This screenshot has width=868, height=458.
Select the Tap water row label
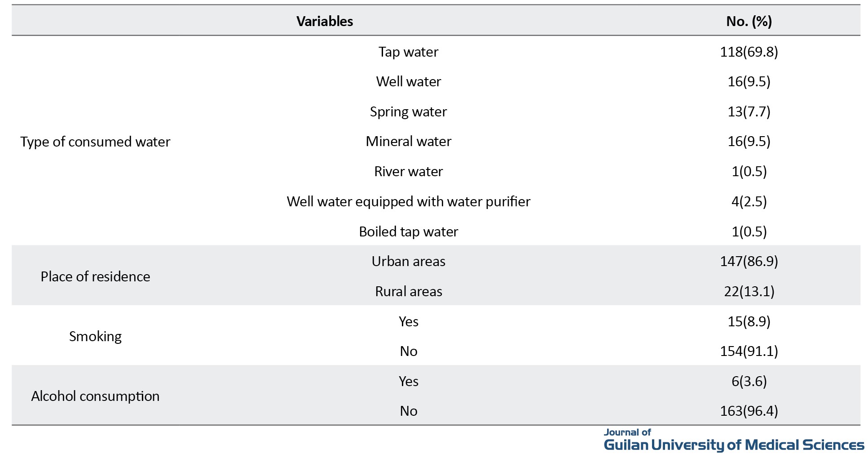tap(408, 52)
